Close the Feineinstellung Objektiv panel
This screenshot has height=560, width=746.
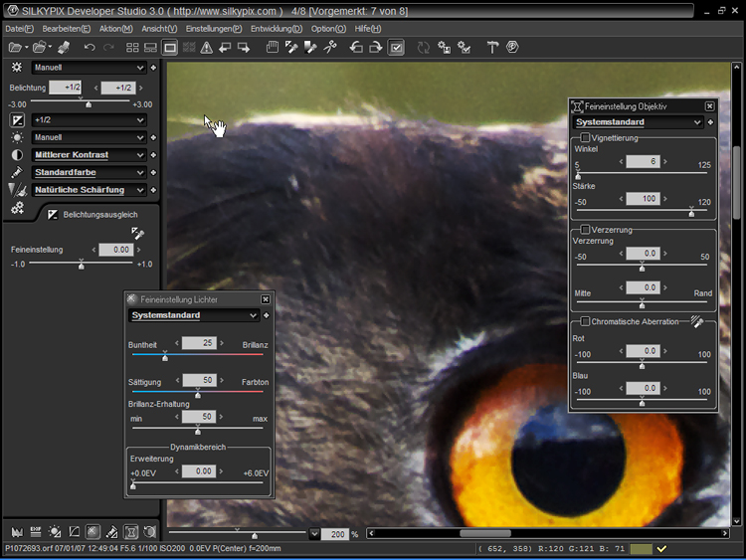[x=709, y=105]
